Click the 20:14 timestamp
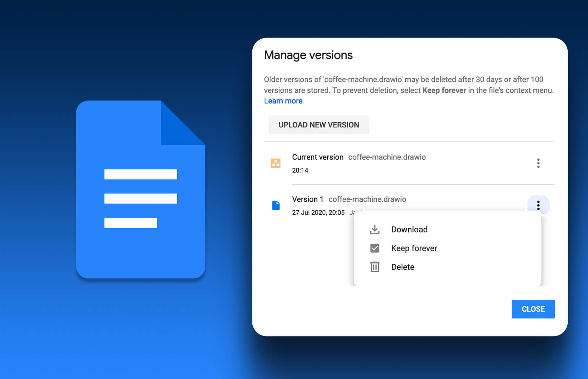Screen dimensions: 588x379 [300, 171]
